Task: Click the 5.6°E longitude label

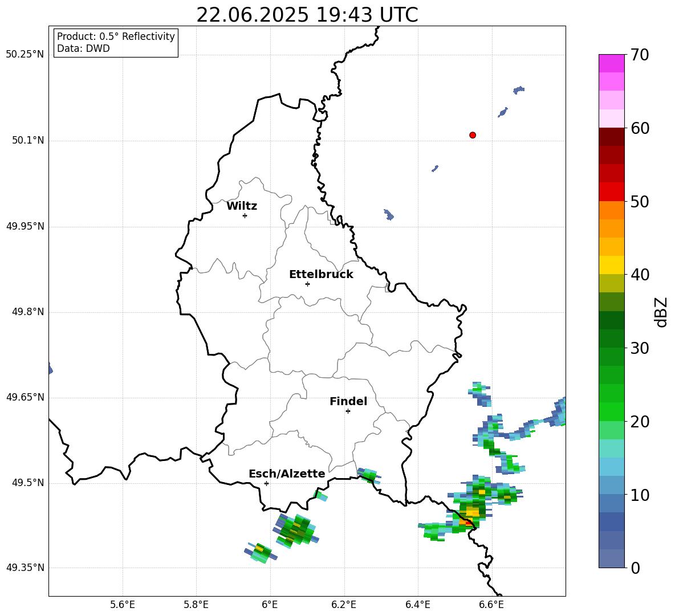Action: tap(123, 605)
